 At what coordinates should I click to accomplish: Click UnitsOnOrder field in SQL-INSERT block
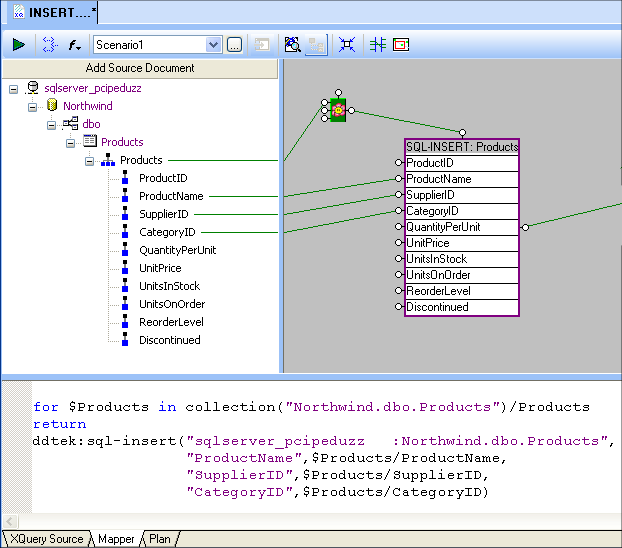462,275
